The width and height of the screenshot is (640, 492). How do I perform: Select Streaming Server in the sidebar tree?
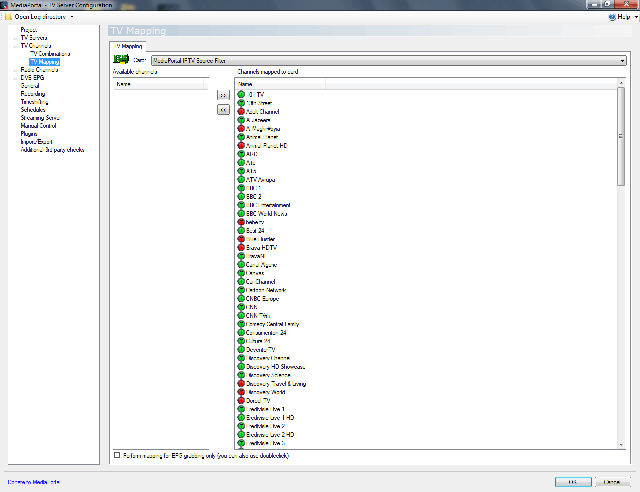click(x=40, y=118)
